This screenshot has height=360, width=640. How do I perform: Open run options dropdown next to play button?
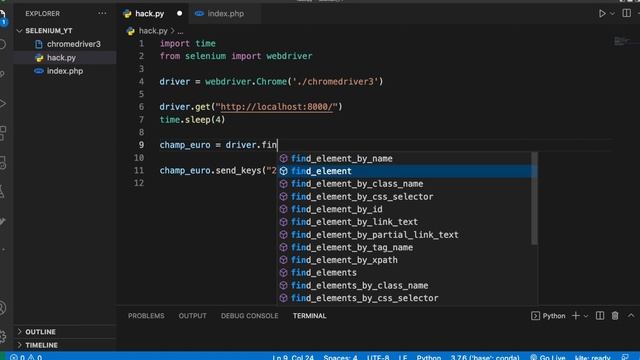[x=612, y=13]
